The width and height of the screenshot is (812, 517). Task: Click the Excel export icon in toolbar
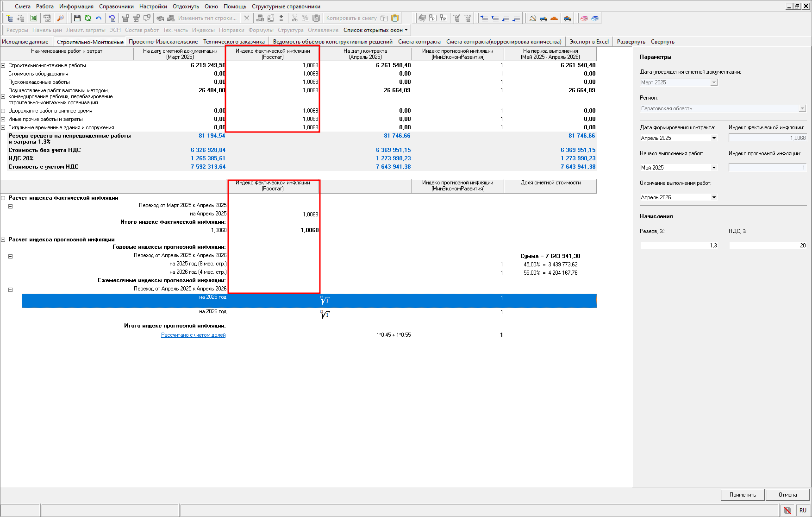pos(34,18)
